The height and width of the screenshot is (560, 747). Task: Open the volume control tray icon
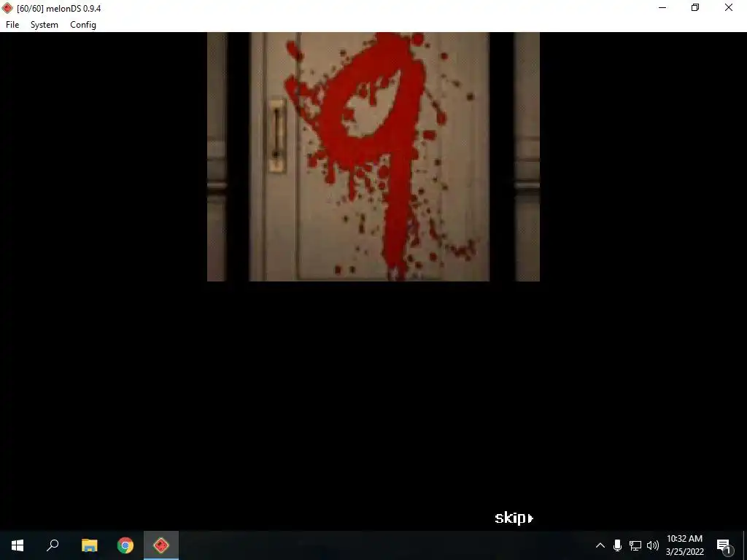(653, 545)
